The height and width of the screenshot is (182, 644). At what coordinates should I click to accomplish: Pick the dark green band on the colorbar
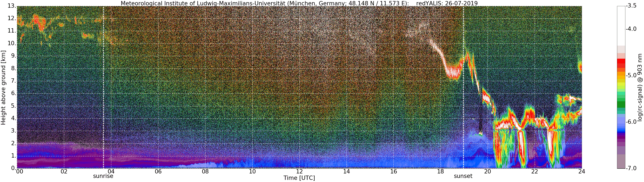coord(621,104)
